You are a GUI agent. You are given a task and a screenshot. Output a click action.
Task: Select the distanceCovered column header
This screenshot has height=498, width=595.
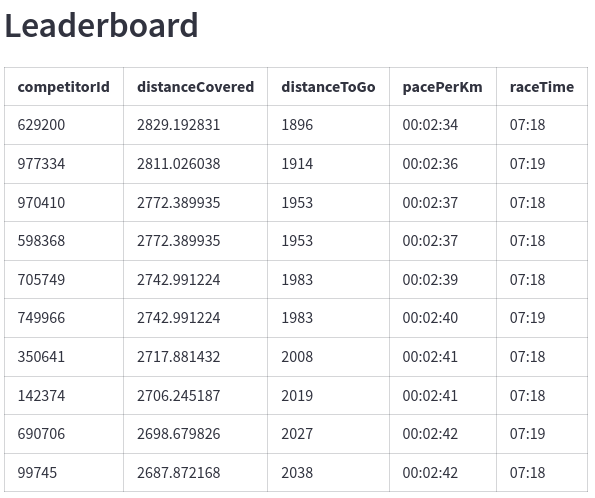tap(195, 87)
